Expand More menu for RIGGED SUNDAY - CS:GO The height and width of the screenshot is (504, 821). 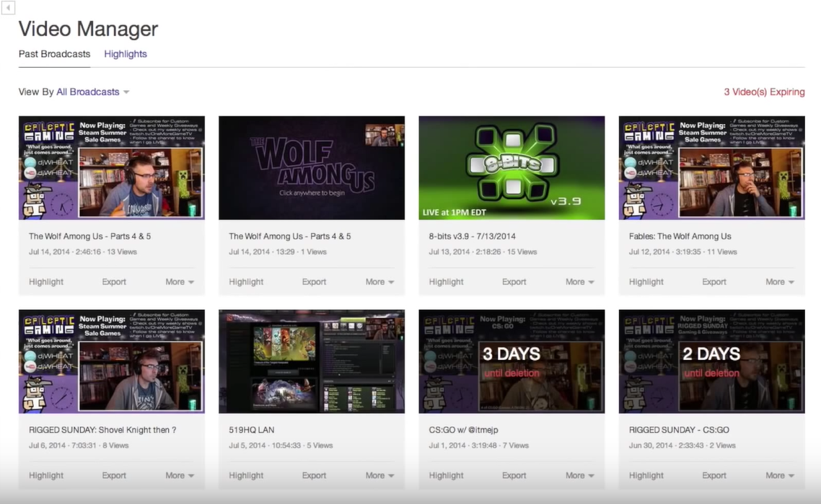point(780,475)
